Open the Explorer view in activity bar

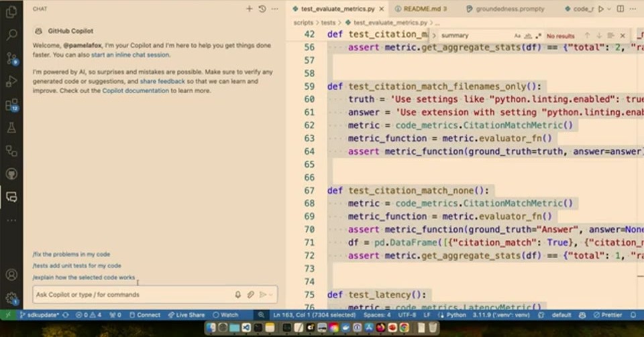11,12
